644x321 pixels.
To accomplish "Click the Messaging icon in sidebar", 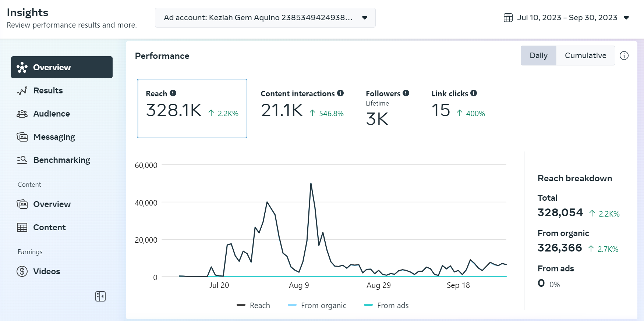I will pos(22,137).
